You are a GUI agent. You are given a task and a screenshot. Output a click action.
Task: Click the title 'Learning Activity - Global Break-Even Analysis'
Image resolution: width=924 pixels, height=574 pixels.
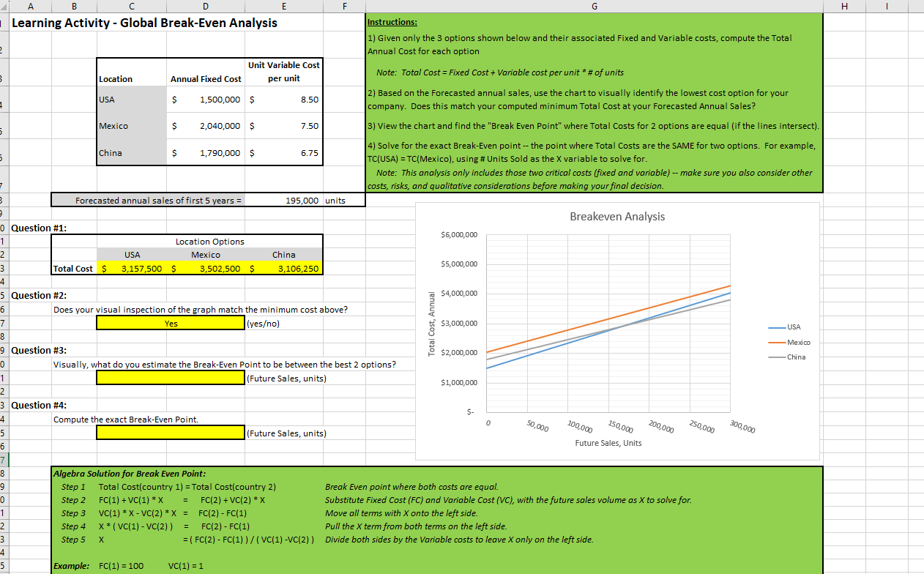point(145,23)
